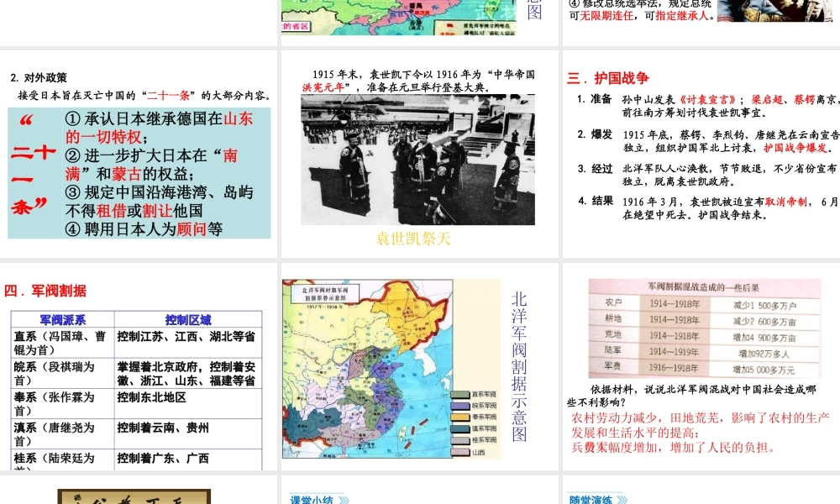Click the red text "无限期连任" at top
Image resolution: width=840 pixels, height=504 pixels.
tap(606, 16)
